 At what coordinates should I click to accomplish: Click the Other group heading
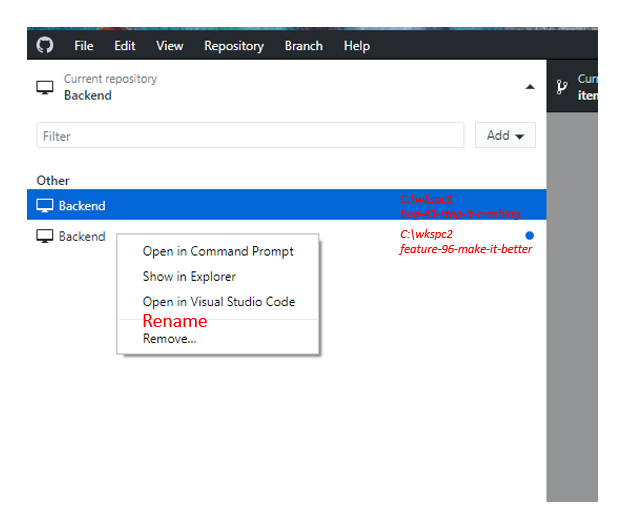pyautogui.click(x=53, y=181)
